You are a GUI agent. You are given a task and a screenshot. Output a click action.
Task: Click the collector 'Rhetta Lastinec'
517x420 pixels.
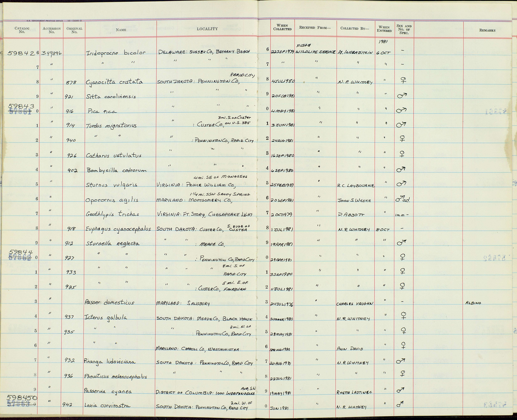tap(354, 392)
